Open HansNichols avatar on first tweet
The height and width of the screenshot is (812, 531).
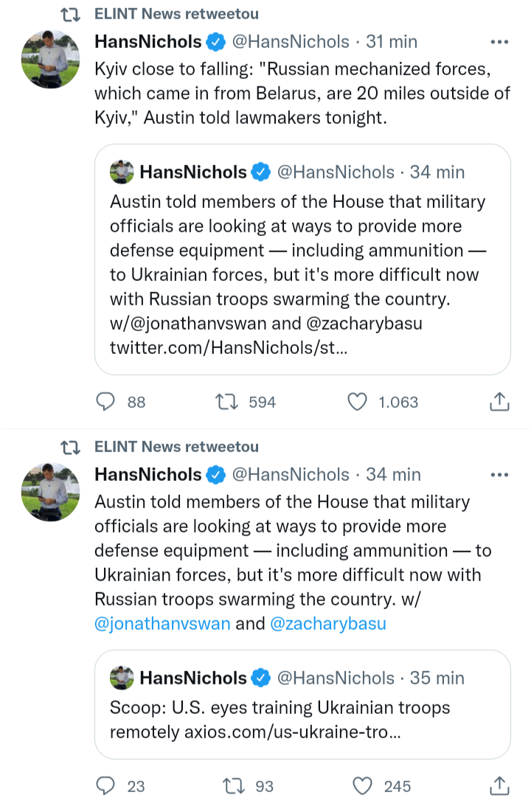tap(51, 60)
